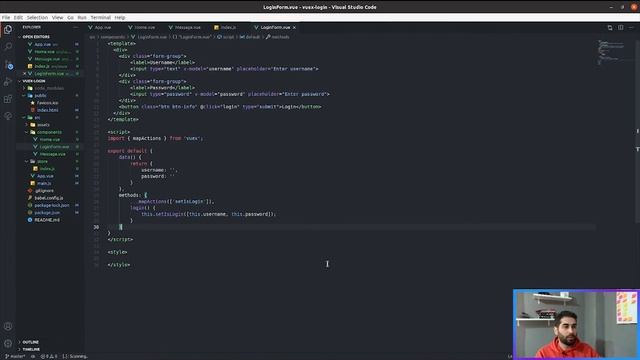The height and width of the screenshot is (360, 640).
Task: Open babel.config.js in the file tree
Action: [49, 198]
